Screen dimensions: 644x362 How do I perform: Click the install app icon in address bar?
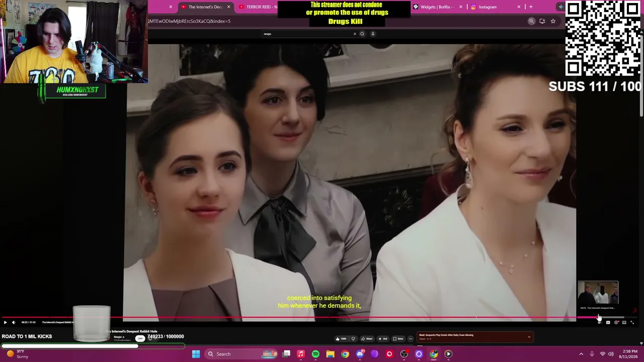point(542,21)
